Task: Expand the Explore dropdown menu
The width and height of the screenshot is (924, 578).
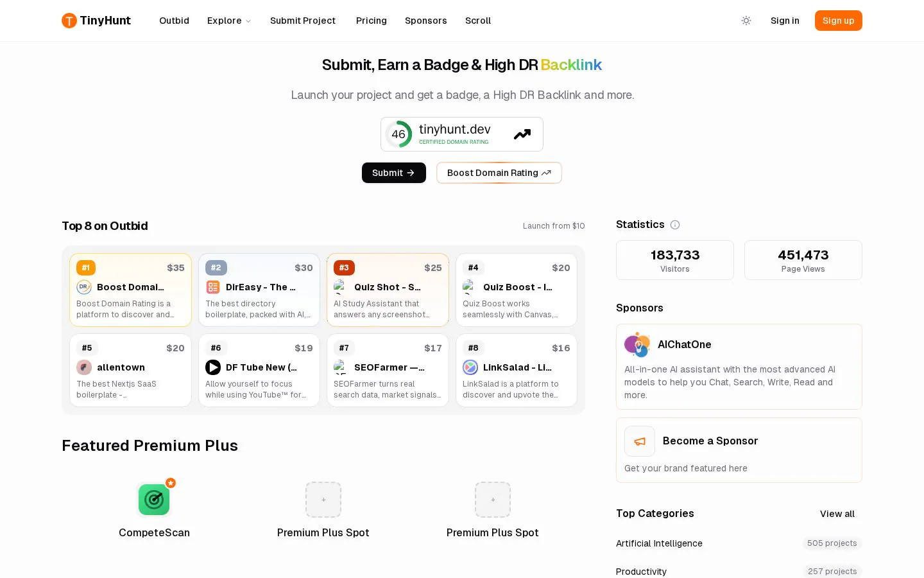Action: point(229,21)
